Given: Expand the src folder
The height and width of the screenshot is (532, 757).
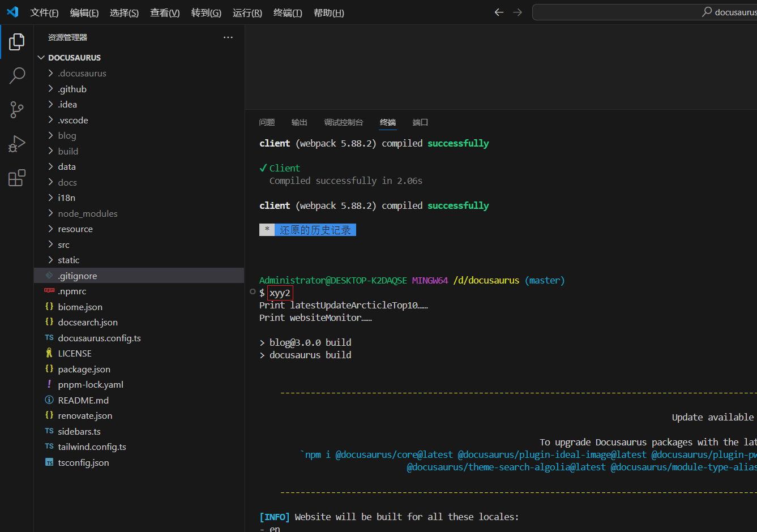Looking at the screenshot, I should [139, 244].
